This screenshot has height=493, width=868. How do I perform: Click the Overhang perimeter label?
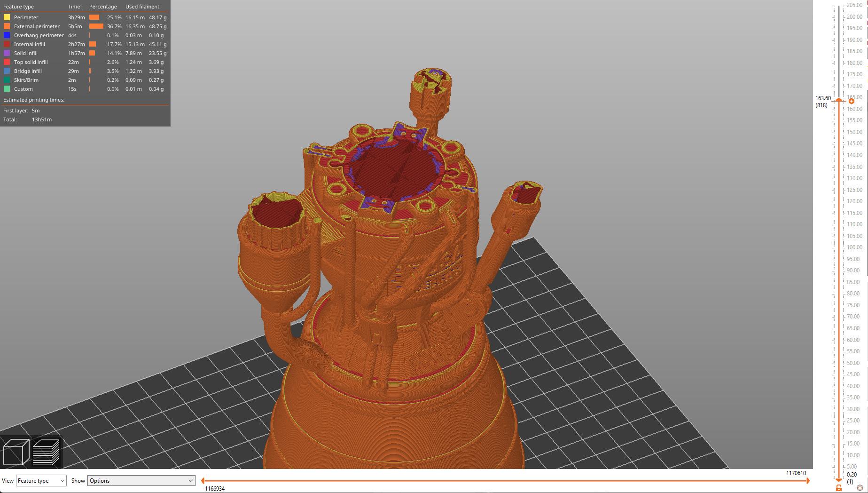tap(39, 35)
